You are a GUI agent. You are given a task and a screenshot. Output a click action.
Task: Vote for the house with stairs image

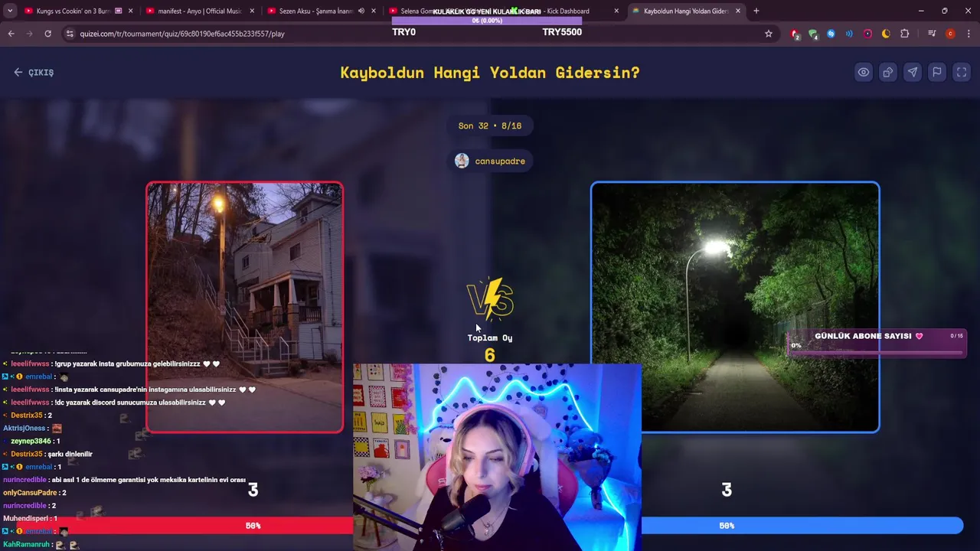coord(244,307)
